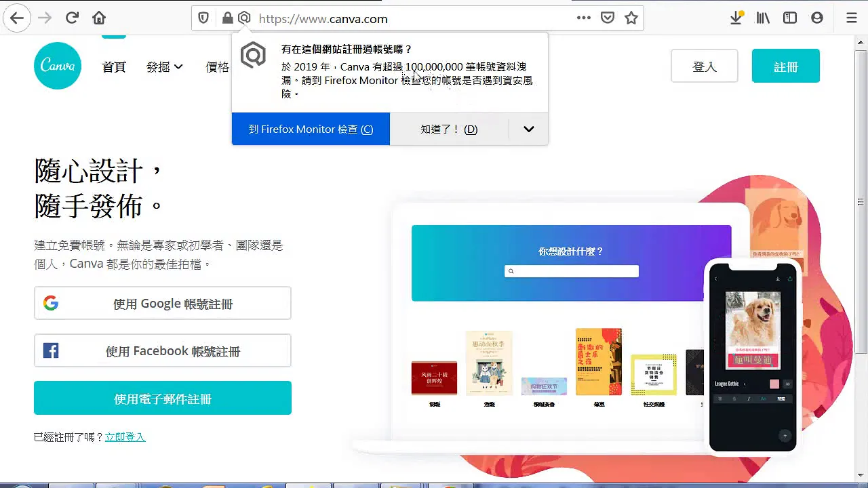Screen dimensions: 868x488
Task: Click the round plus button on phone mockup
Action: pyautogui.click(x=785, y=436)
